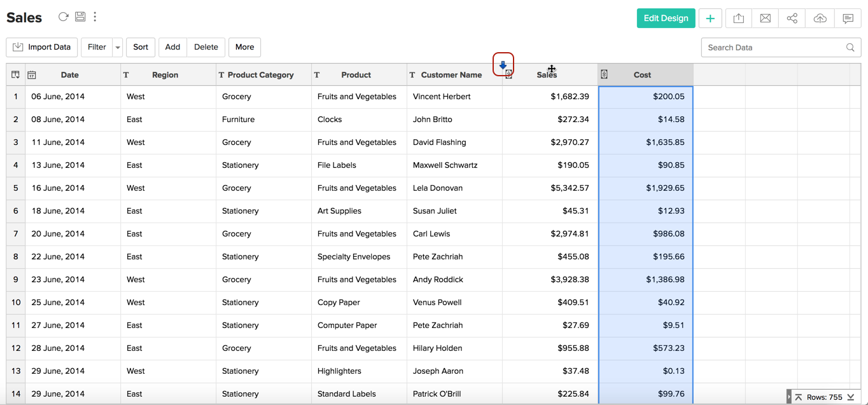Jump to the last row using bottom arrow
This screenshot has width=868, height=405.
851,397
